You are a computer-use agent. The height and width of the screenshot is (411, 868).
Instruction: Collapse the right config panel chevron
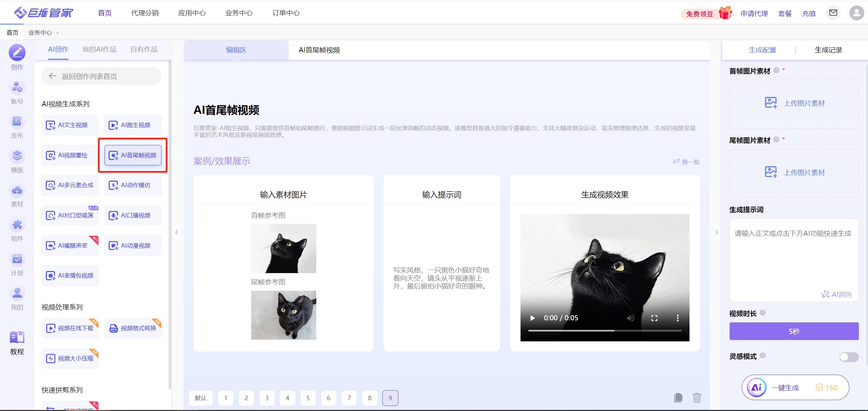click(x=716, y=232)
